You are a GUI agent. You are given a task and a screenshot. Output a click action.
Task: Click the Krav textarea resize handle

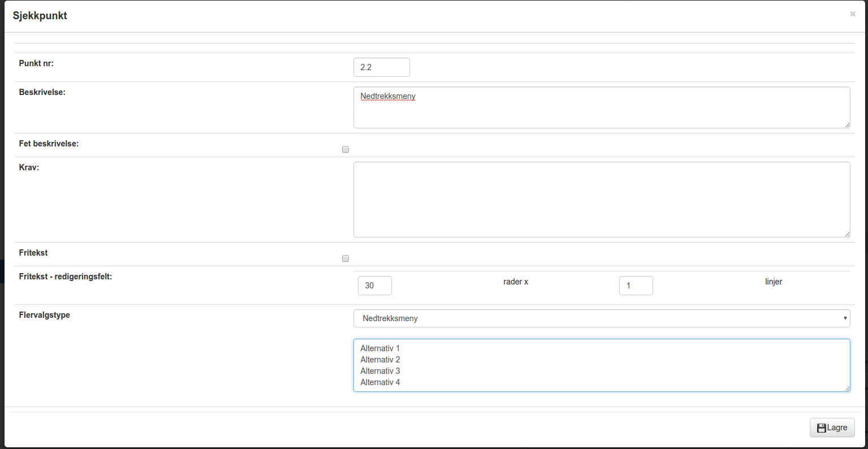click(847, 234)
